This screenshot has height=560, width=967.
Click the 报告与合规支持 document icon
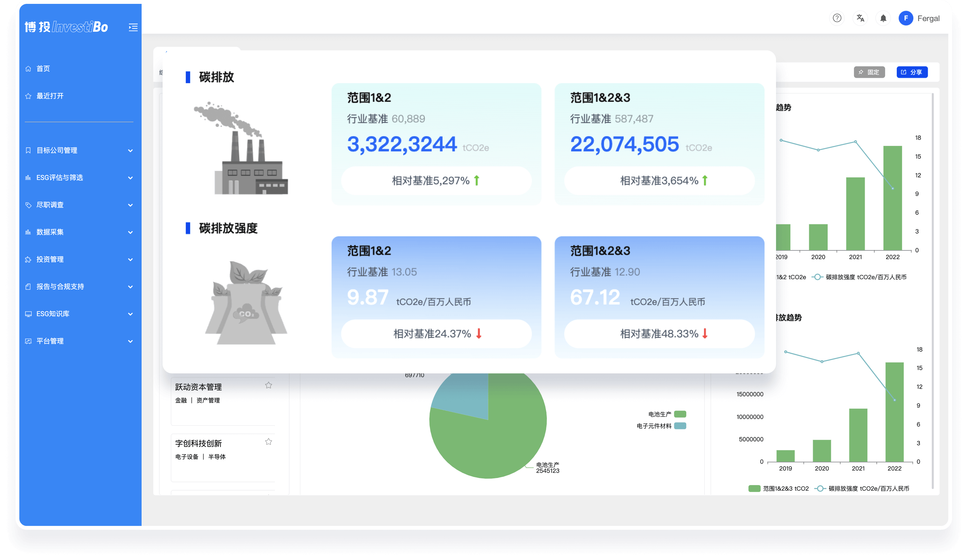point(28,287)
